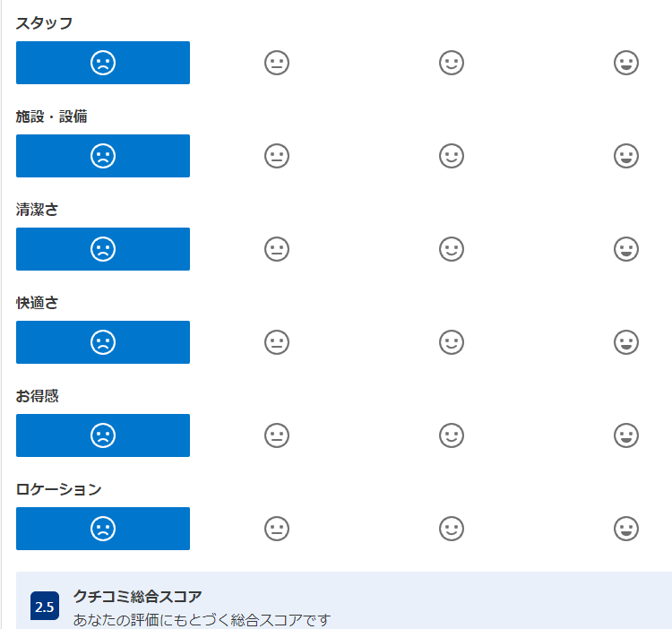The height and width of the screenshot is (629, 672).
Task: Select the neutral face for お得感
Action: point(277,435)
